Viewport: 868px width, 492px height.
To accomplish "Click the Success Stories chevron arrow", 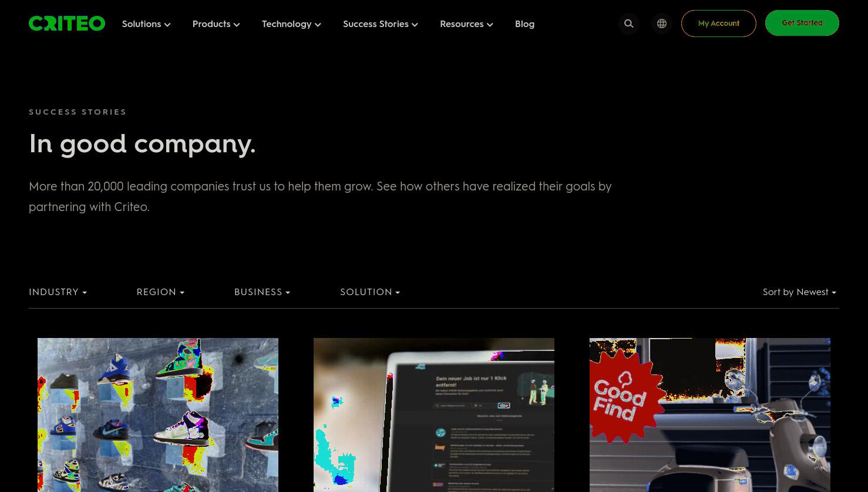I will 415,25.
